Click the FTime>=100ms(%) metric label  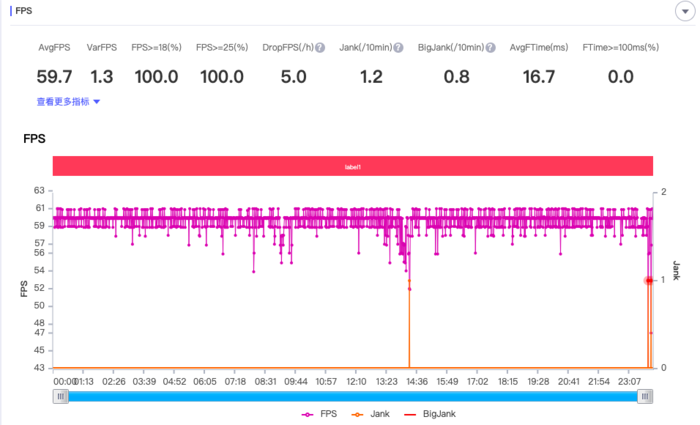621,48
